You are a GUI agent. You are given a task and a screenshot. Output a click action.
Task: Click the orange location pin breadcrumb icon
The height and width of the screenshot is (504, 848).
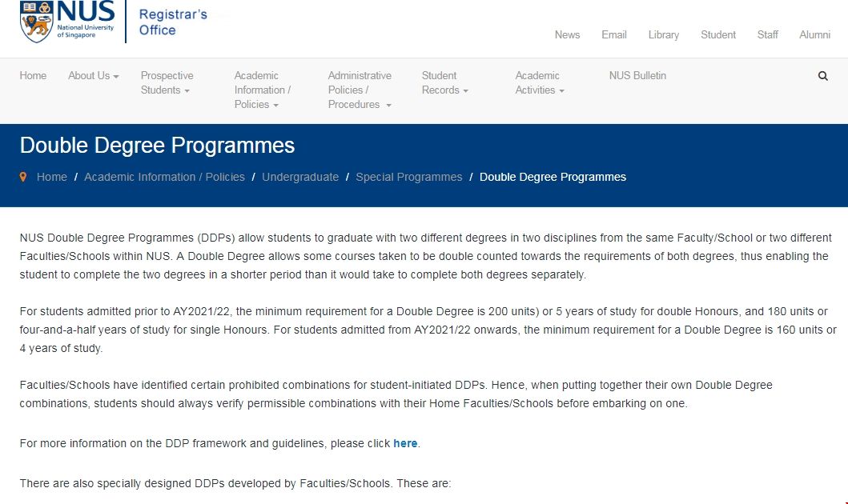23,177
